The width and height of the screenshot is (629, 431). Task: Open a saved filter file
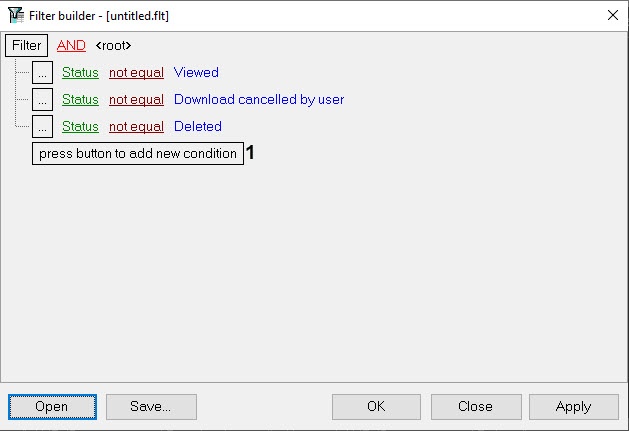52,407
